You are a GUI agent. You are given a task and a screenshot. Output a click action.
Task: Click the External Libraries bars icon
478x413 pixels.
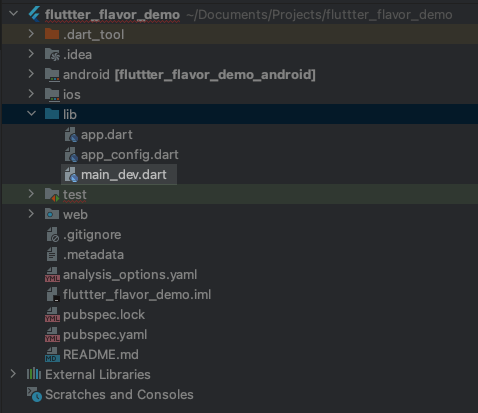(x=34, y=374)
